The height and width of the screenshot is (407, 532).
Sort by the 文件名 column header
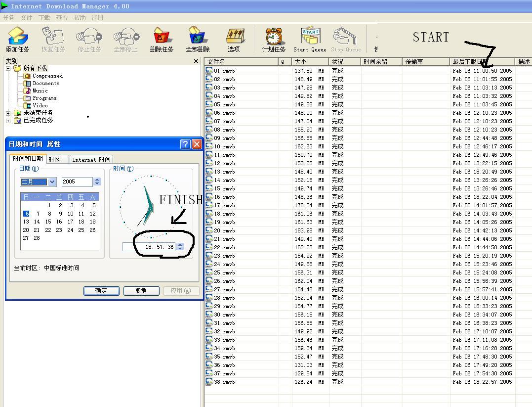241,61
